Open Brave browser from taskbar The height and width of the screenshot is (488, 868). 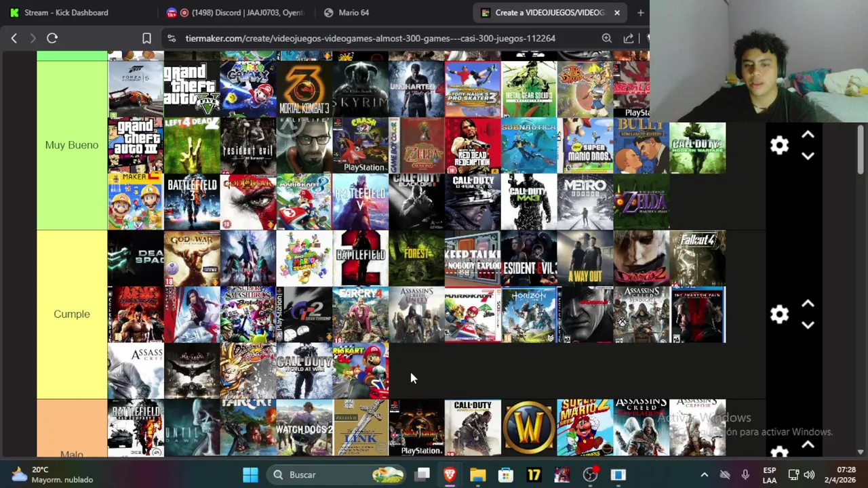450,475
